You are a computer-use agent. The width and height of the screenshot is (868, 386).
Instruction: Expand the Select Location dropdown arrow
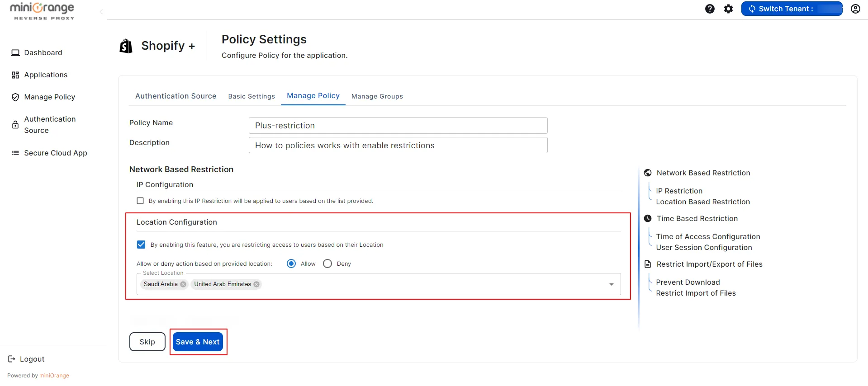612,284
